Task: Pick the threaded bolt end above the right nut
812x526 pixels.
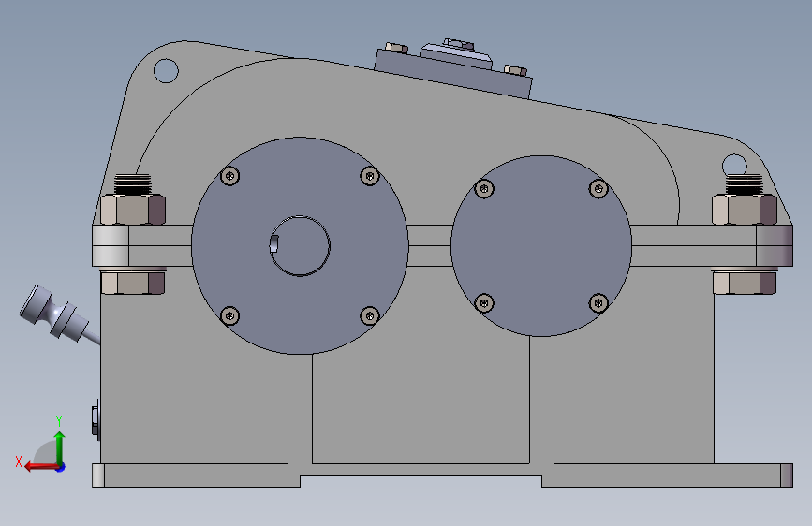Action: click(745, 184)
